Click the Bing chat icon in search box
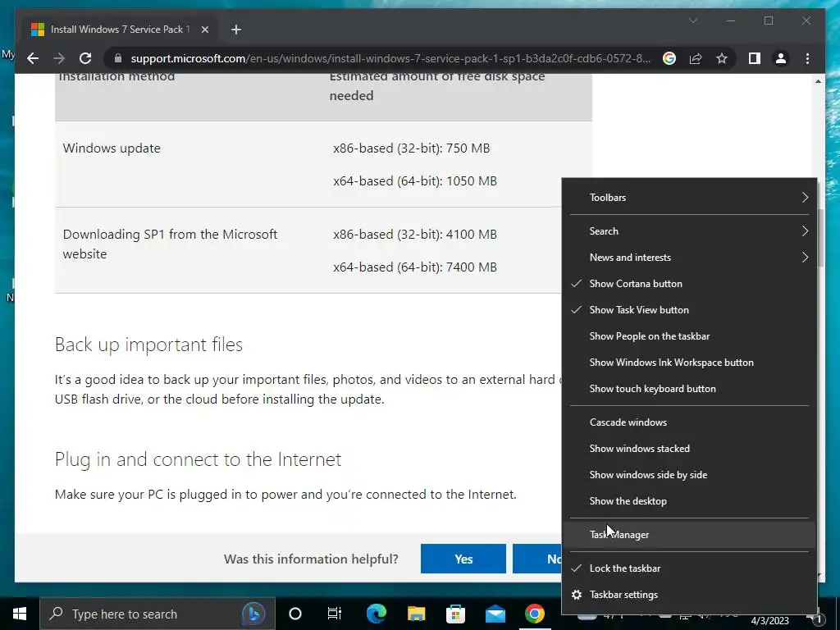Image resolution: width=840 pixels, height=630 pixels. click(x=253, y=614)
